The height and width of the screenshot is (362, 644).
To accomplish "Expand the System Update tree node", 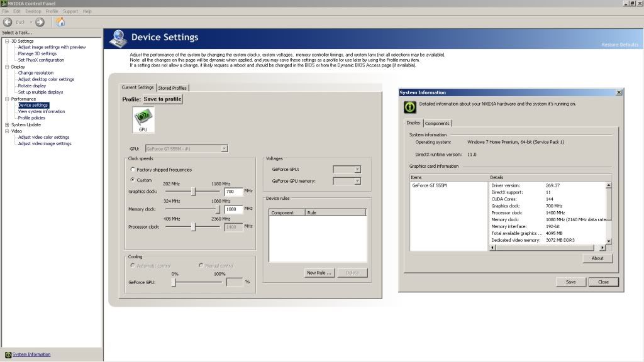I will (7, 125).
